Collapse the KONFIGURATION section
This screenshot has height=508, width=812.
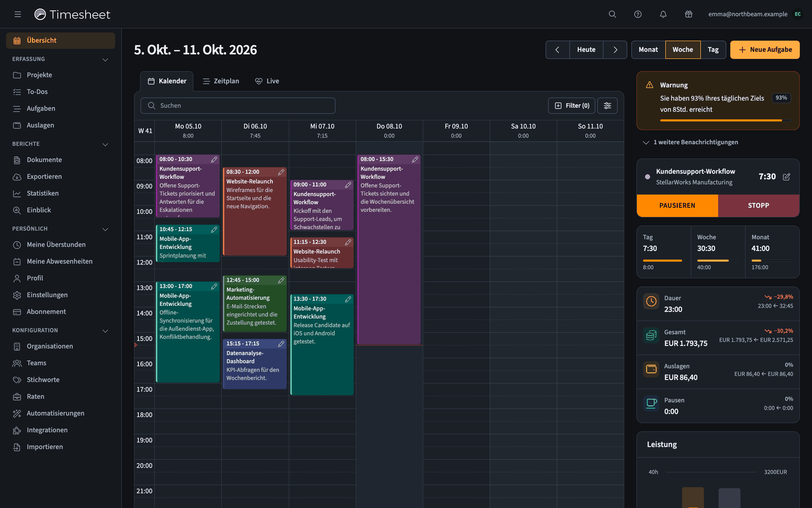click(x=105, y=331)
